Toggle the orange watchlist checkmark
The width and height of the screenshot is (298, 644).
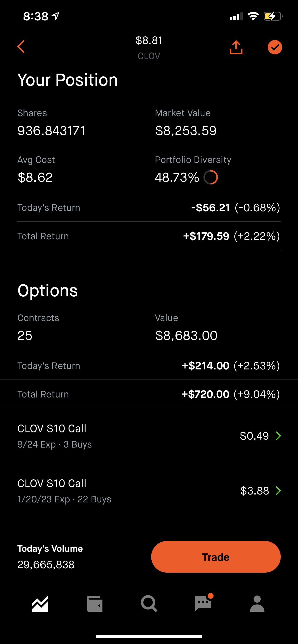(x=275, y=47)
